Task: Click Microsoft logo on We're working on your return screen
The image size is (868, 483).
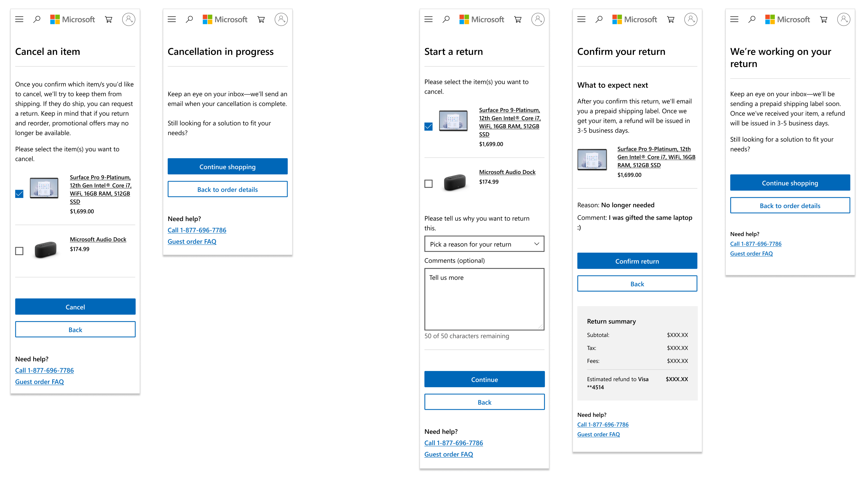Action: point(787,19)
